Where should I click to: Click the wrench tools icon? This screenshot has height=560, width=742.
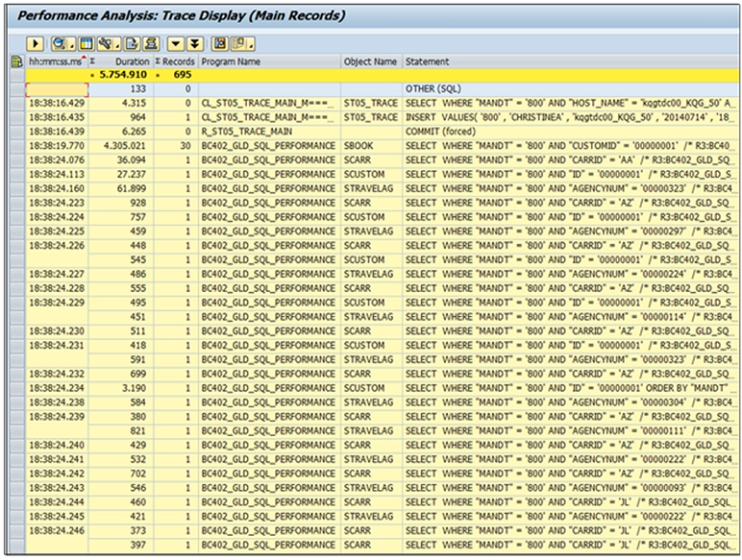(x=103, y=43)
